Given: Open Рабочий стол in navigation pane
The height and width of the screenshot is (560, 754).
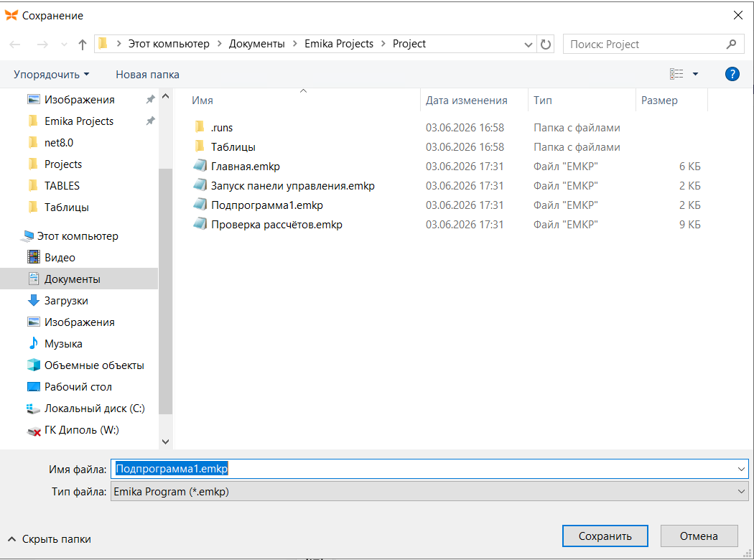Looking at the screenshot, I should (x=78, y=387).
